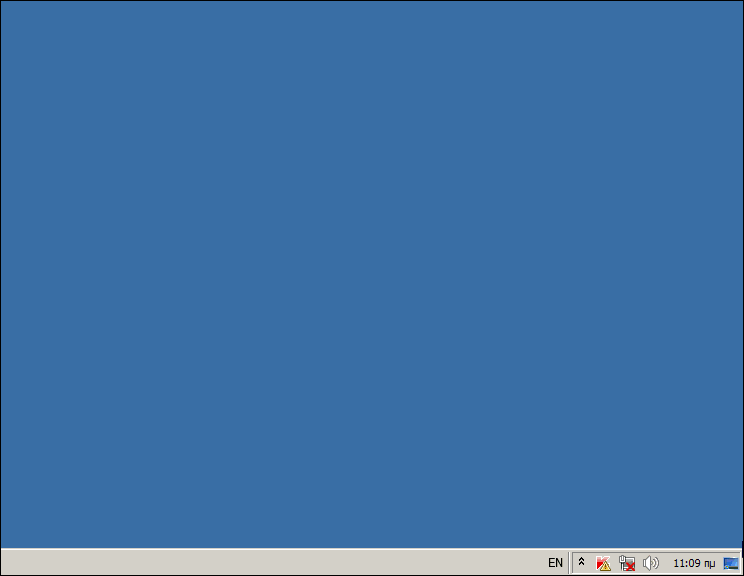Viewport: 744px width, 576px height.
Task: Click the 11:09 clock in taskbar
Action: (x=694, y=563)
